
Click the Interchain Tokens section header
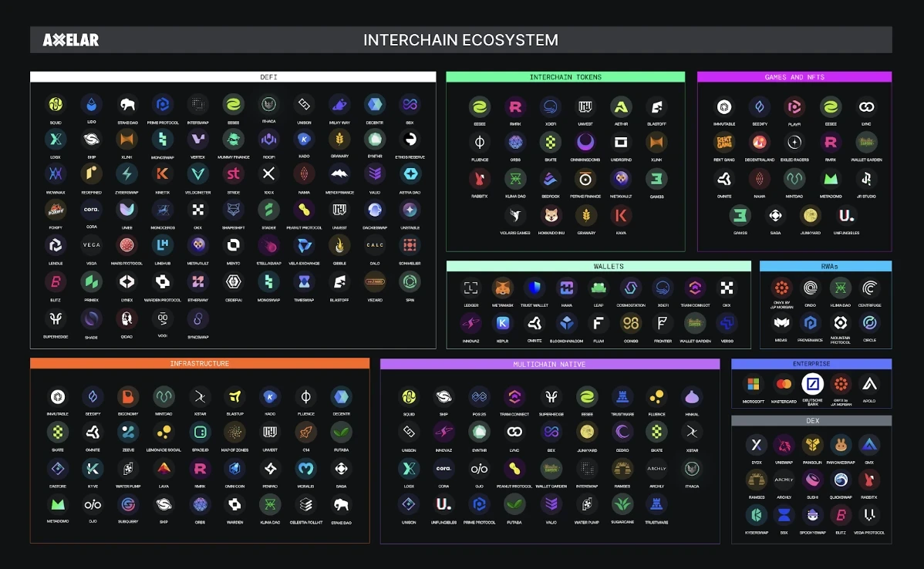pyautogui.click(x=565, y=77)
